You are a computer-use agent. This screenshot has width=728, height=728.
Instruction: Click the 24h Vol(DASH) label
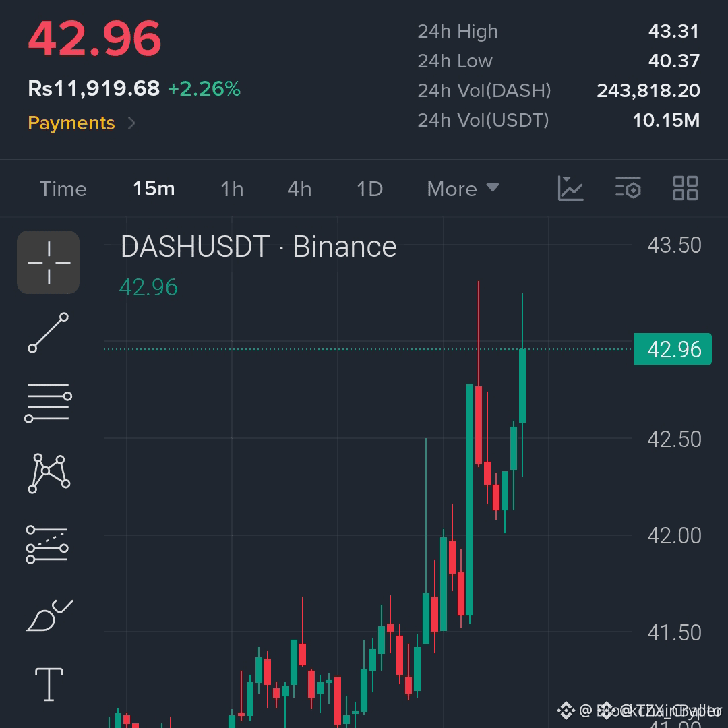(484, 90)
